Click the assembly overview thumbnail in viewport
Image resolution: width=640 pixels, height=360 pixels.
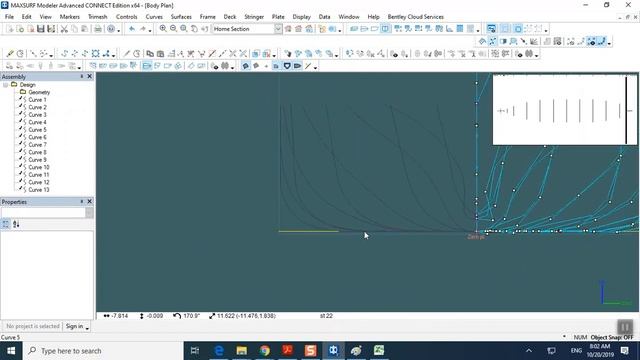564,109
